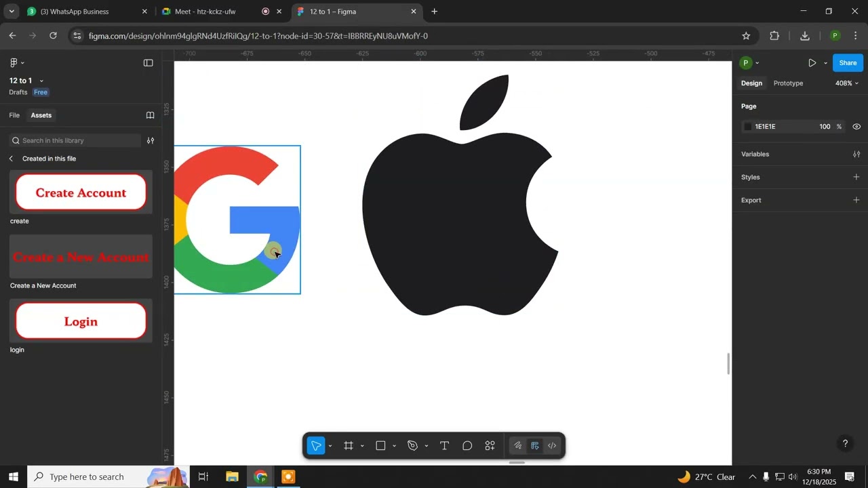The height and width of the screenshot is (488, 868).
Task: Open Pen tool options dropdown arrow
Action: coord(426,446)
